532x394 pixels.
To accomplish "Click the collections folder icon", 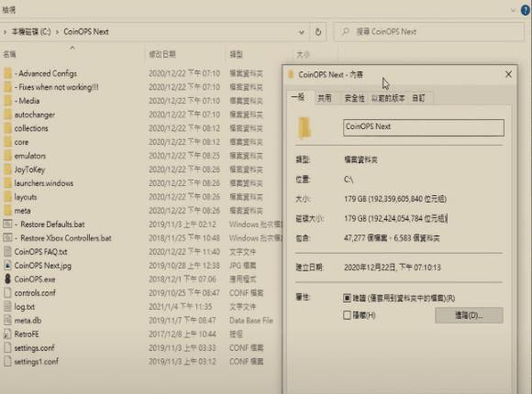I will click(7, 128).
